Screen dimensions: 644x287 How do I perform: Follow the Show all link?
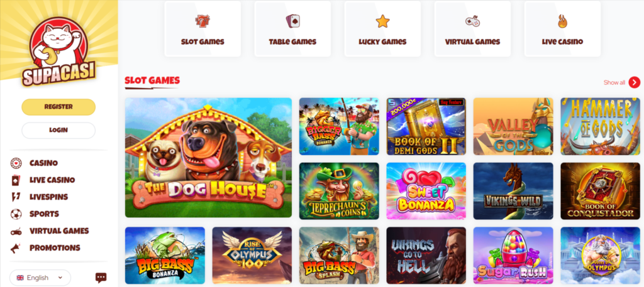pos(614,82)
